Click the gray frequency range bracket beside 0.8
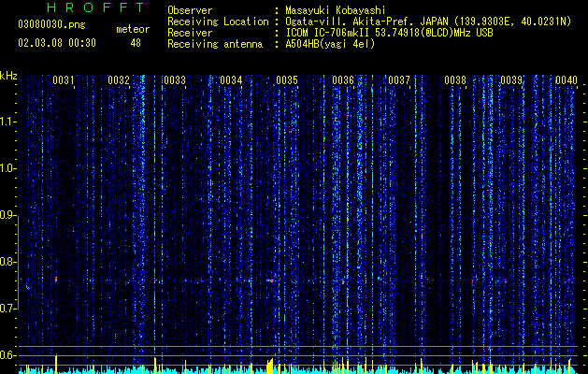The width and height of the screenshot is (588, 374). (x=18, y=262)
